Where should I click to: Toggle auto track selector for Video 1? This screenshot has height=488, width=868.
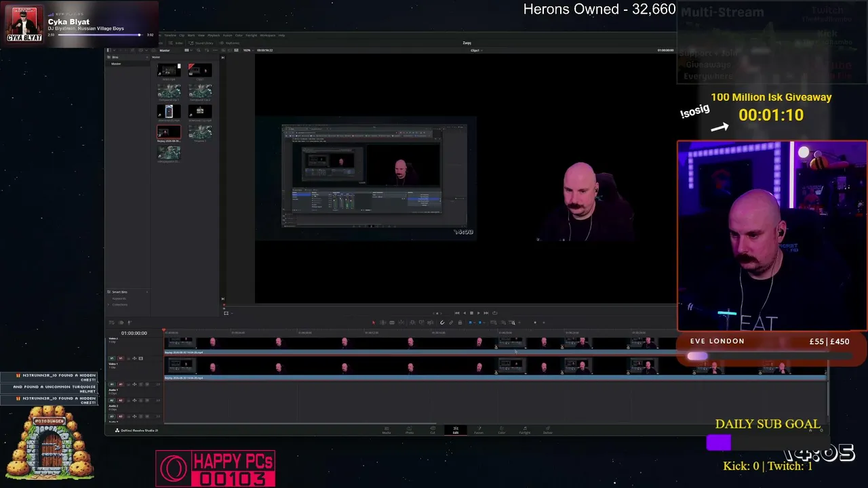click(134, 359)
